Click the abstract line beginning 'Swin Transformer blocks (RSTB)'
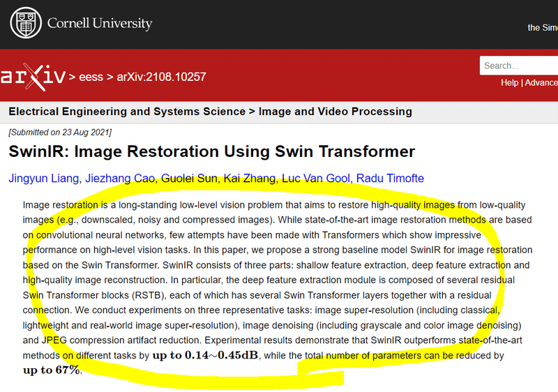 [x=257, y=295]
